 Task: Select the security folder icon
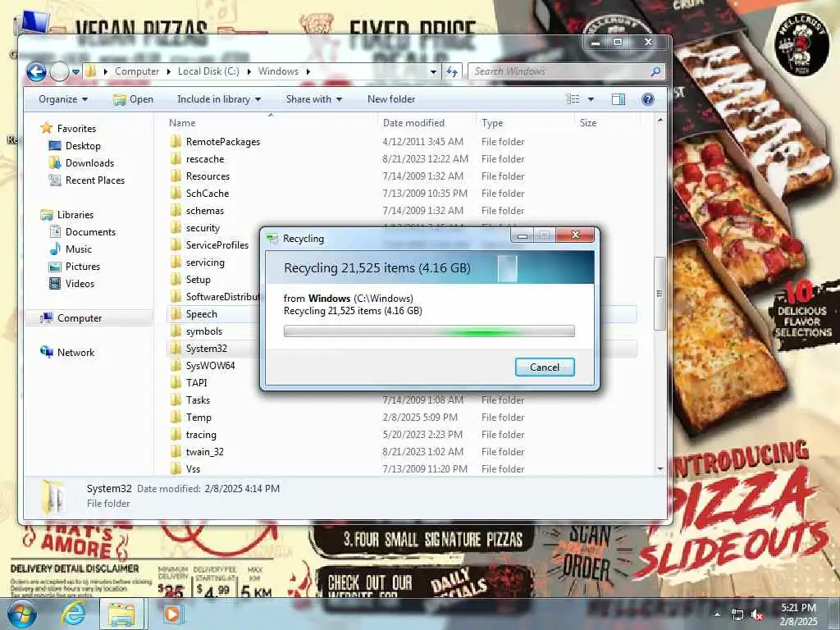[x=176, y=228]
